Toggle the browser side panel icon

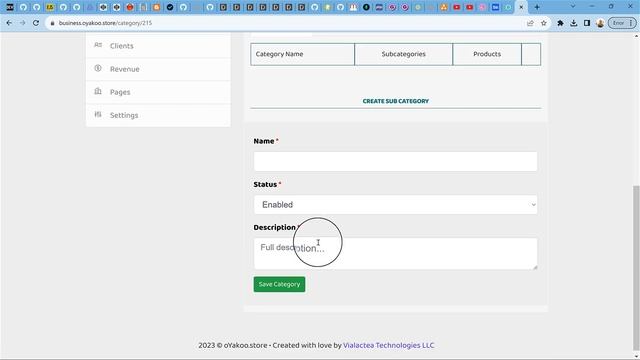point(587,23)
